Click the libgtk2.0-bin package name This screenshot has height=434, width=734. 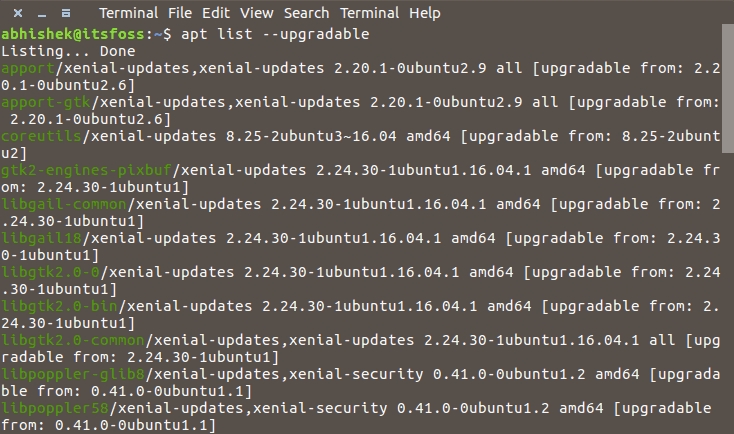59,307
